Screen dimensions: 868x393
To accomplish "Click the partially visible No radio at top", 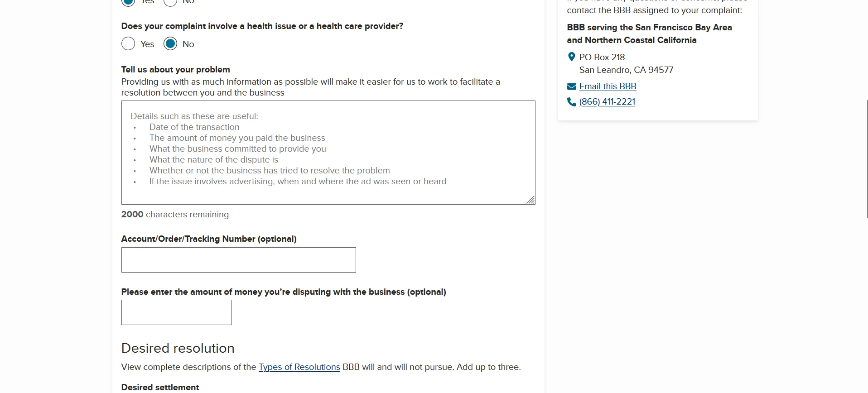I will (170, 2).
